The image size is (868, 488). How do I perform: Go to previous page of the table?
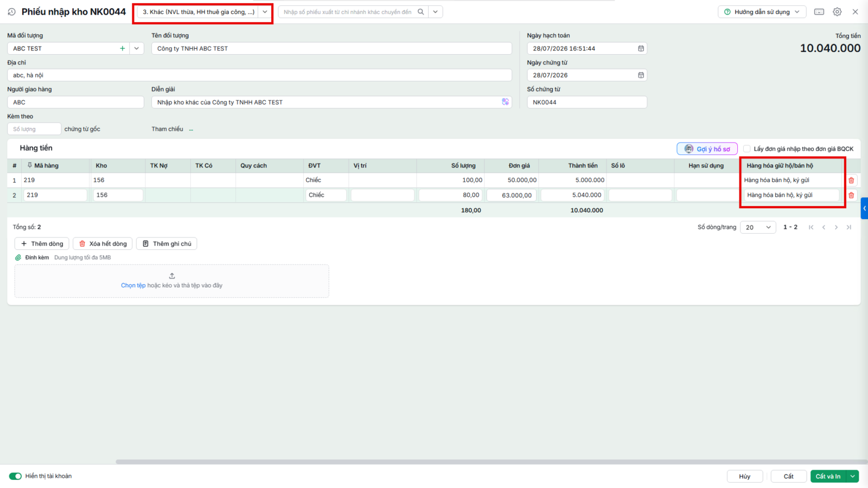[x=824, y=227]
